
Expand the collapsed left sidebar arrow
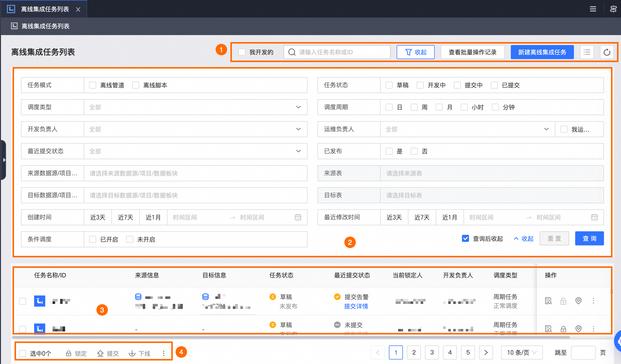pyautogui.click(x=3, y=160)
